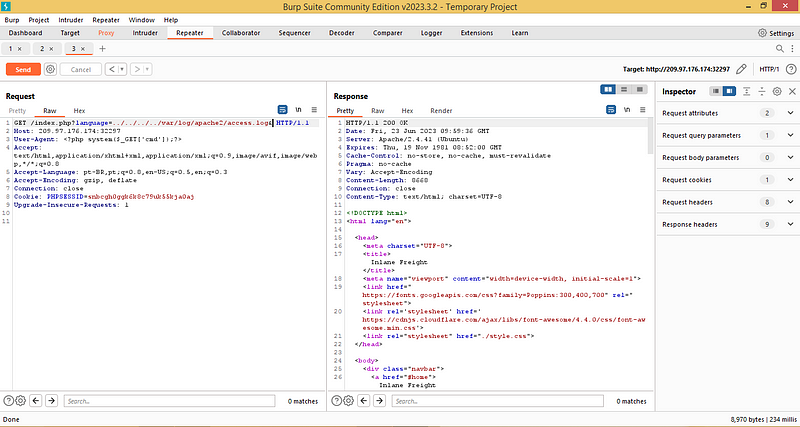Go back to previous request in history
Image resolution: width=800 pixels, height=427 pixels.
coord(112,69)
